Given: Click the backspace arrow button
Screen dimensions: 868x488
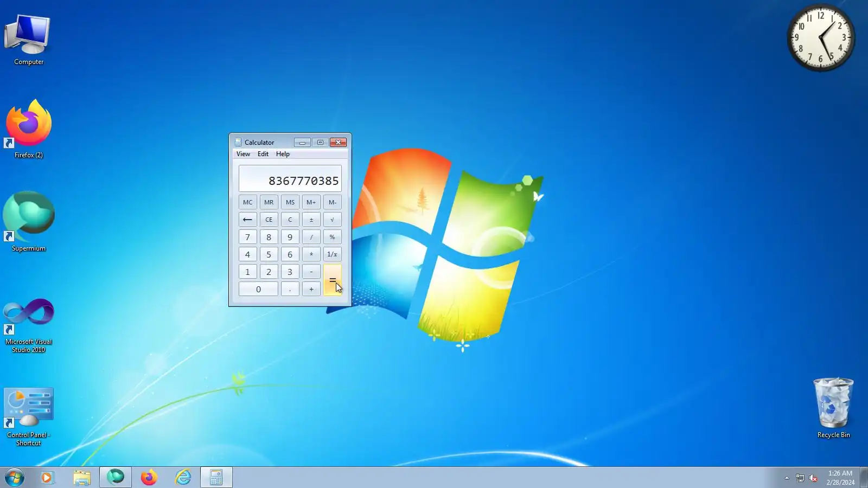Looking at the screenshot, I should click(x=247, y=220).
